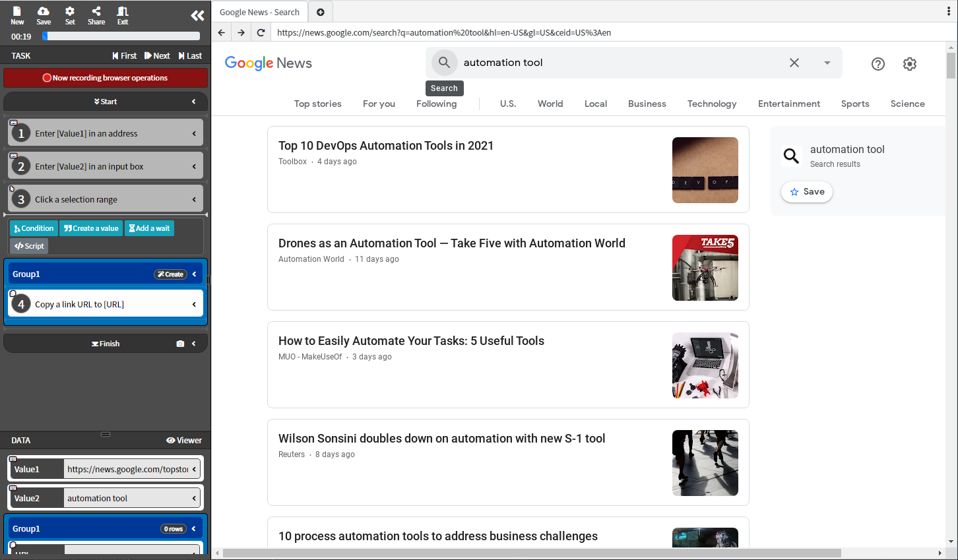Click the vertical page scrollbar
958x560 pixels.
951,66
